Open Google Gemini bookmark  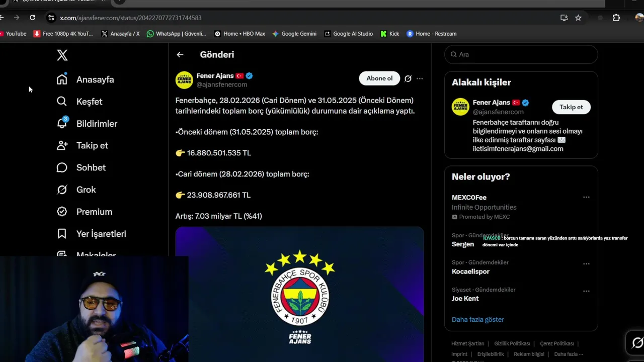tap(294, 34)
